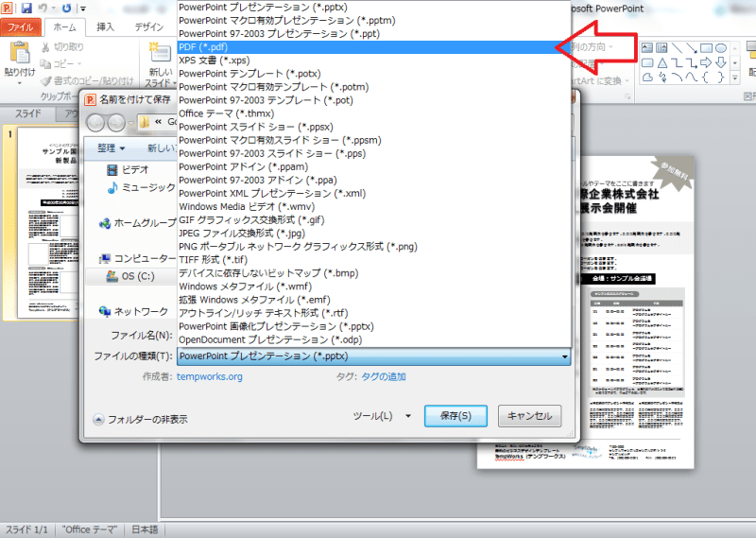Click the dialog back navigation arrow

[96, 124]
